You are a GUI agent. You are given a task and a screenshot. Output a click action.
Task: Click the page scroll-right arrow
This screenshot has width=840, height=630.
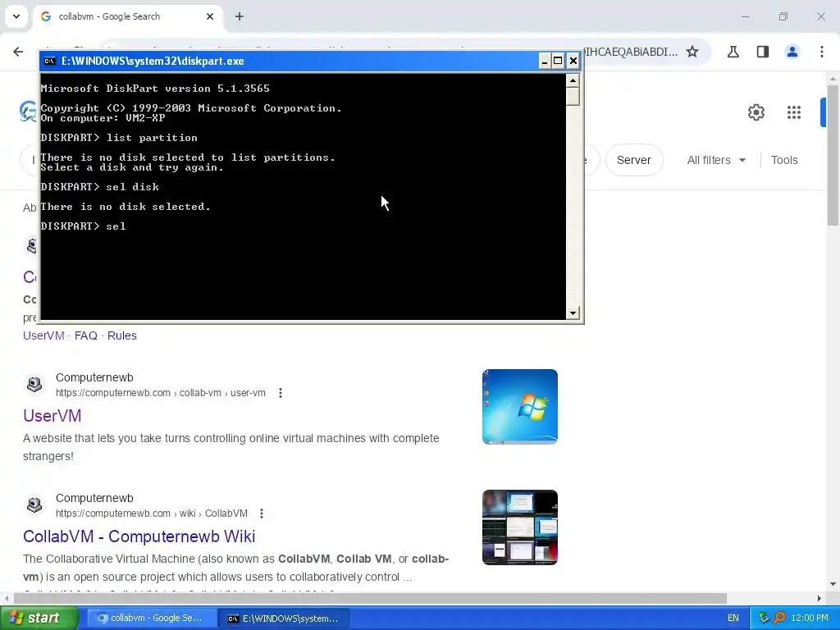point(819,598)
